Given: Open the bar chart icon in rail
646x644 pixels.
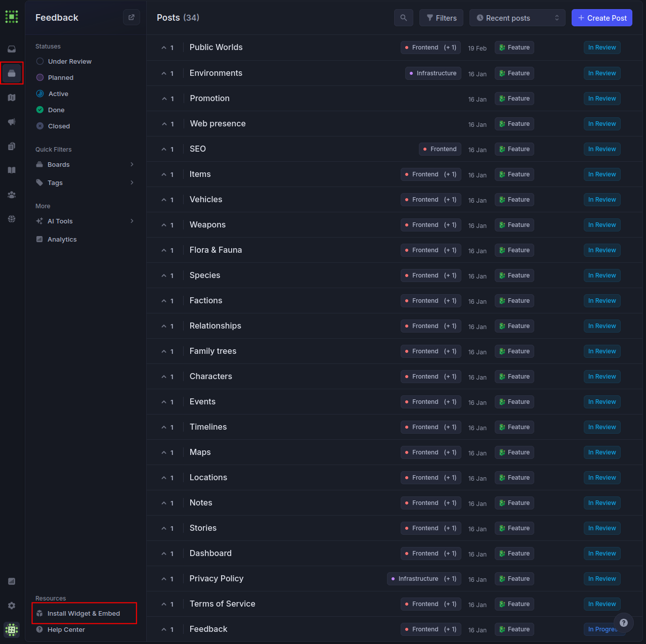Looking at the screenshot, I should (x=12, y=581).
